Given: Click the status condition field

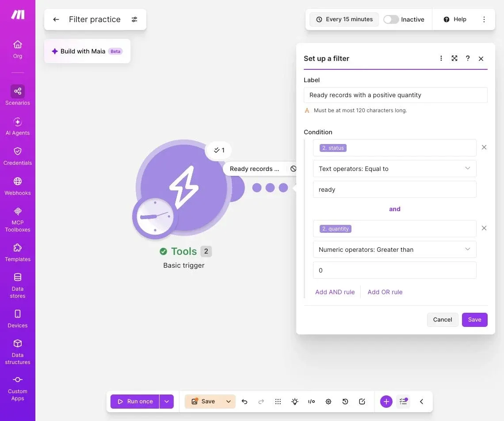Looking at the screenshot, I should pyautogui.click(x=394, y=148).
